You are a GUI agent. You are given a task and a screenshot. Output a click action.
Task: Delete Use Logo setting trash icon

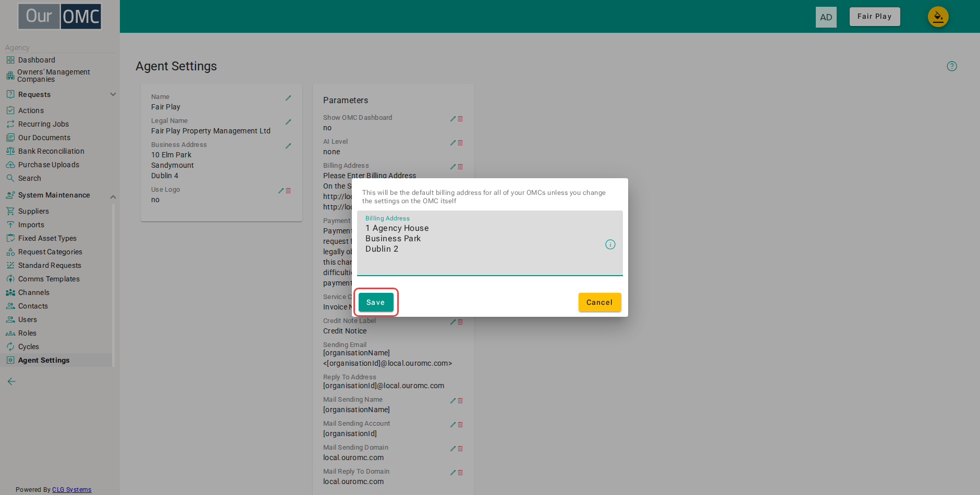[288, 191]
